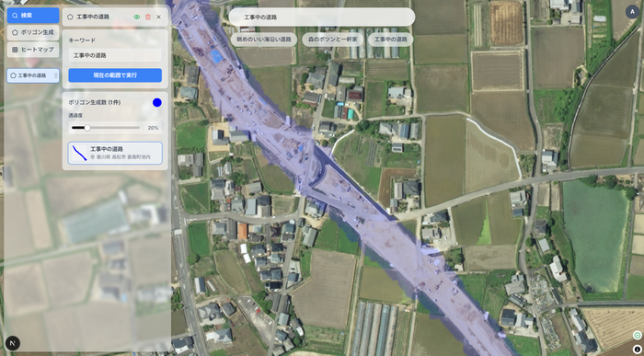
Task: Choose the 工事中の道路 suggestion chip
Action: [x=391, y=40]
